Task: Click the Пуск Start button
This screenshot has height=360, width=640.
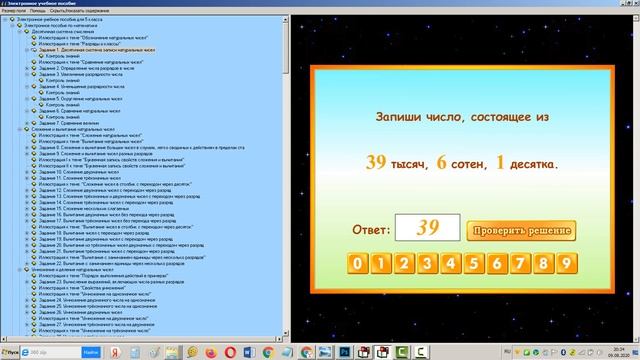Action: 10,352
